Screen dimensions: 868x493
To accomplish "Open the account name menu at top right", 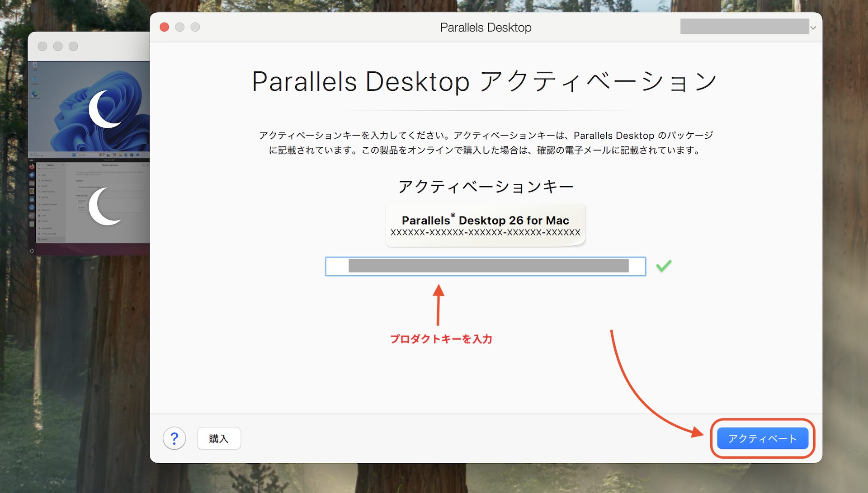I will tap(744, 27).
